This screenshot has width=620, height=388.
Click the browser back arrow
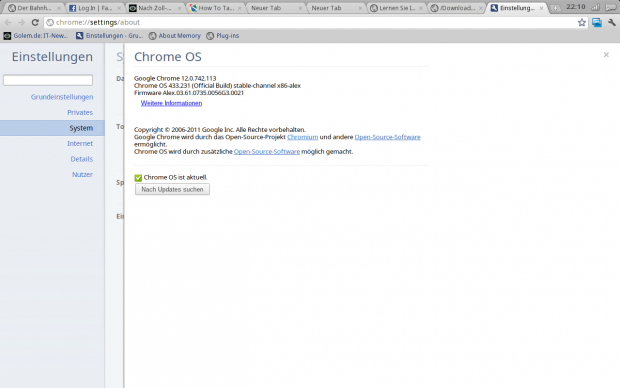tap(8, 23)
